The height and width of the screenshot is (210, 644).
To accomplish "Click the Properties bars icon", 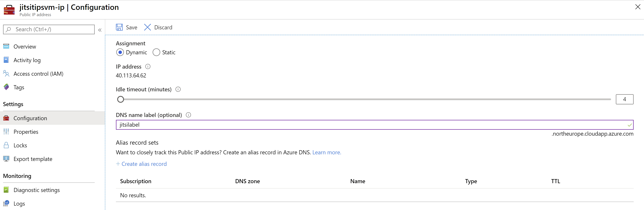I will [x=6, y=132].
